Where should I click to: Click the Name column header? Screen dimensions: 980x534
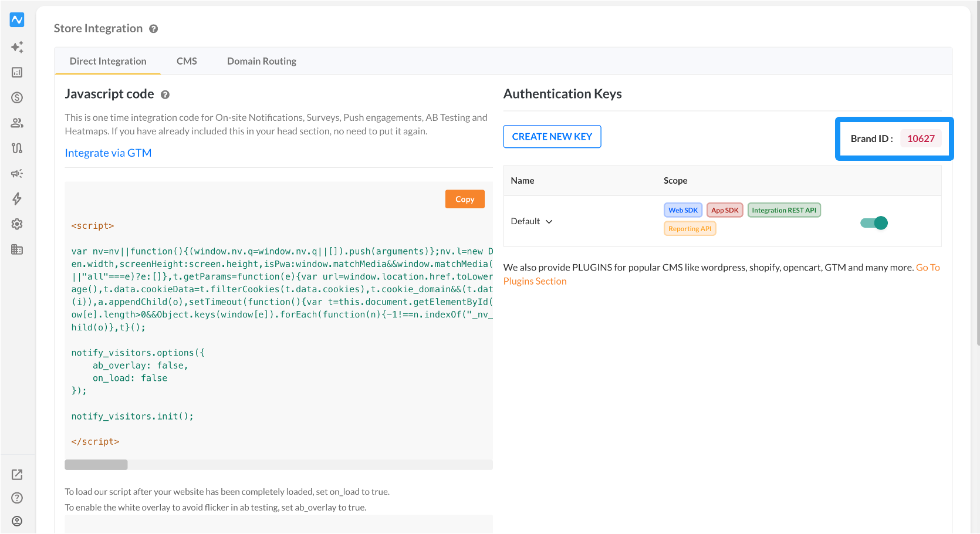tap(522, 181)
